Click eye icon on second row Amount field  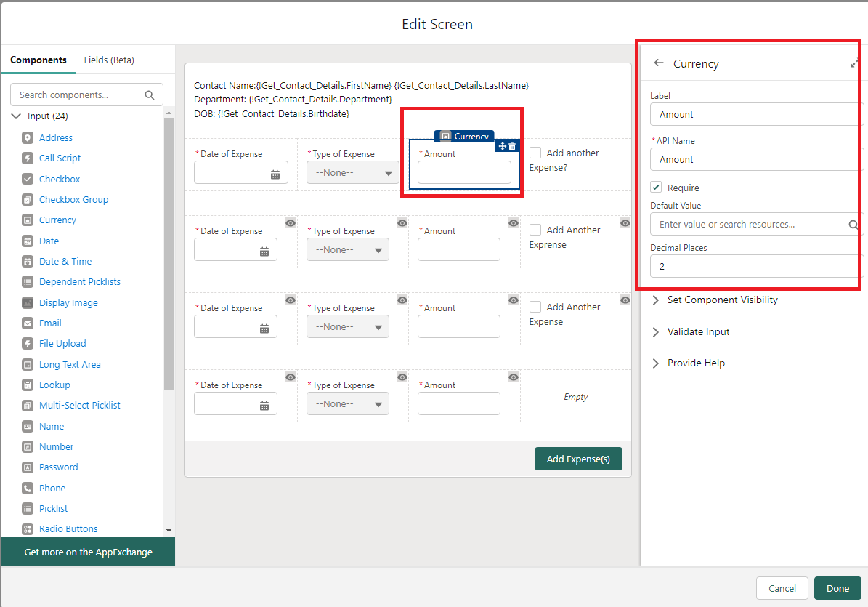coord(513,222)
